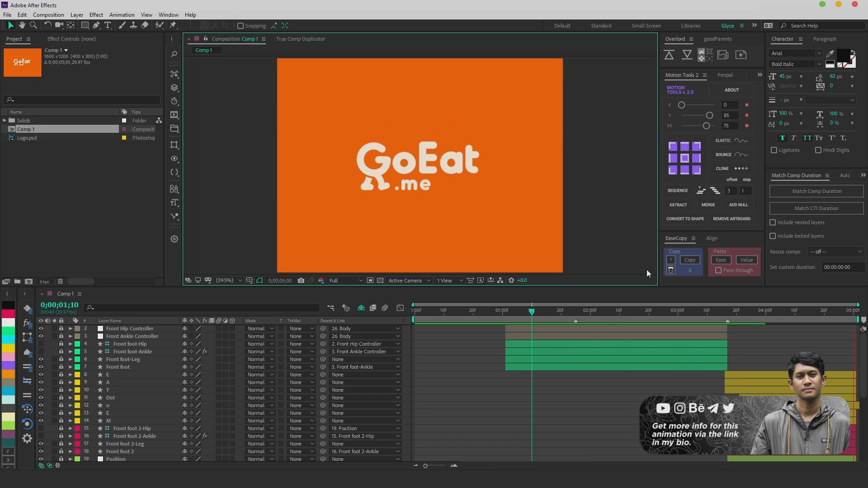Viewport: 868px width, 488px height.
Task: Click the Match CTI Duration button
Action: click(x=816, y=208)
